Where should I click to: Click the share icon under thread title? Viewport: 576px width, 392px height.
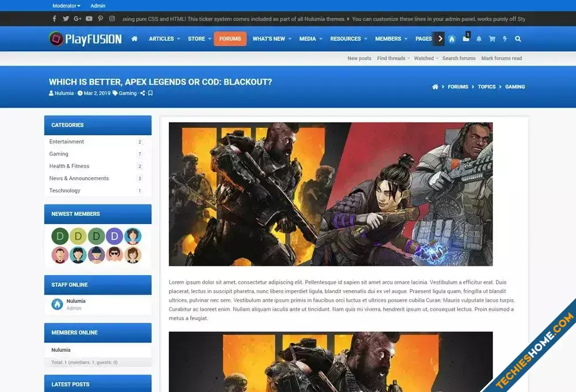pyautogui.click(x=142, y=93)
